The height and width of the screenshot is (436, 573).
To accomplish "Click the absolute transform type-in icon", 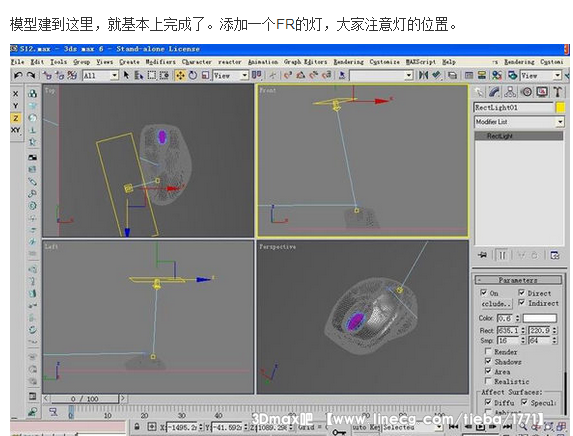I will click(151, 426).
